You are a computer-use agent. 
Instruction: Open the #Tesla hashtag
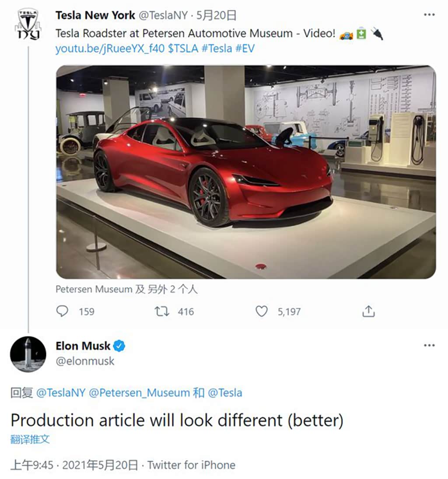(217, 49)
